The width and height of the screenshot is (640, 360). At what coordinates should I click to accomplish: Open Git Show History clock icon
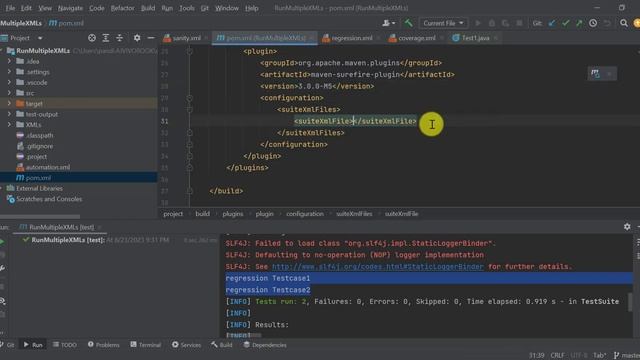point(593,23)
